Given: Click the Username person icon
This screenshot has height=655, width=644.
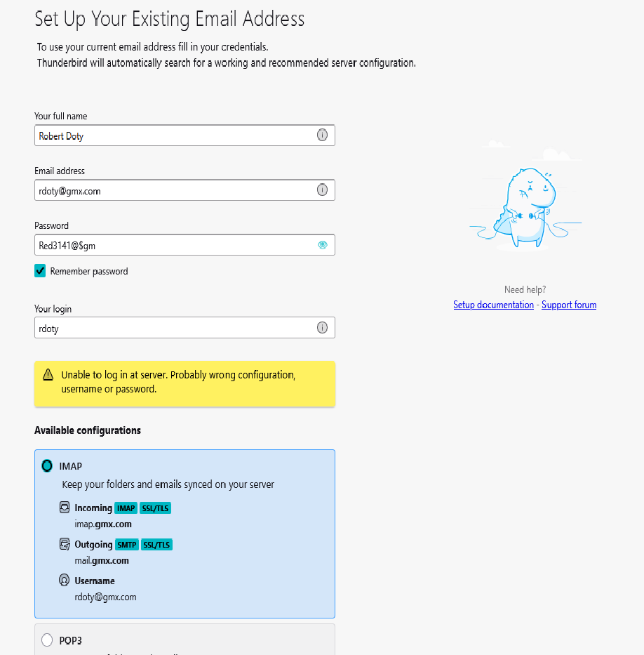Looking at the screenshot, I should [x=65, y=581].
